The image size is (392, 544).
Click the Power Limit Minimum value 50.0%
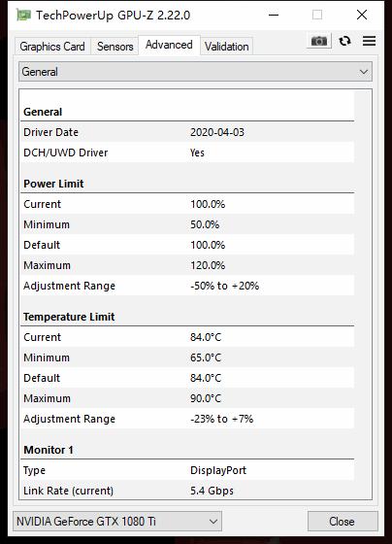[205, 224]
